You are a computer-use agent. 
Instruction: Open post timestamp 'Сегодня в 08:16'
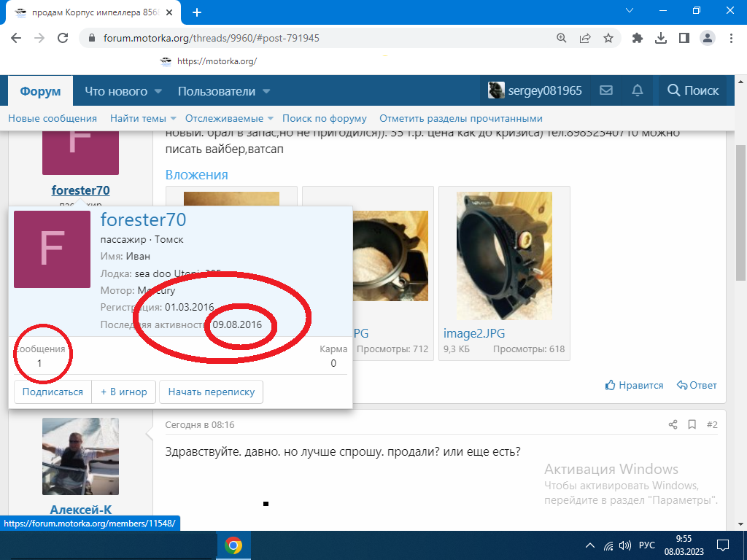point(200,424)
